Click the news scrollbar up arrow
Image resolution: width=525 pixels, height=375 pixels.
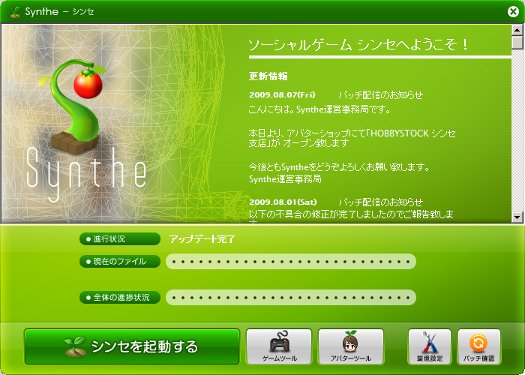point(517,30)
